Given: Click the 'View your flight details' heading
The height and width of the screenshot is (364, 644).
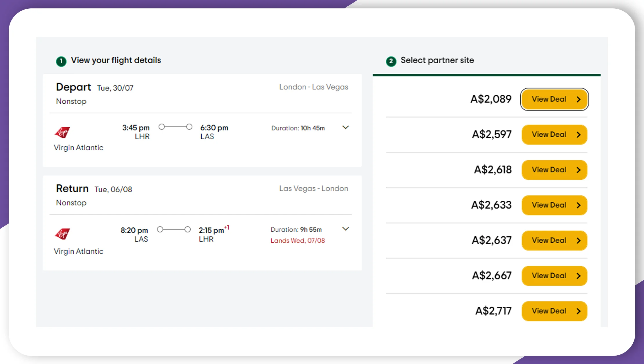Looking at the screenshot, I should coord(116,61).
